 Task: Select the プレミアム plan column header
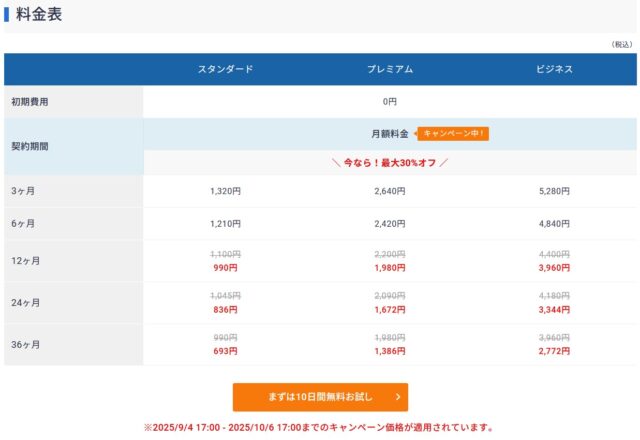389,69
